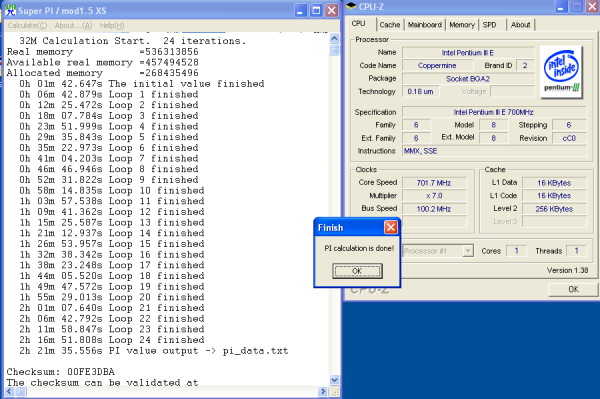Click the Bus Speed value '100.2 MHz'
600x399 pixels.
434,209
